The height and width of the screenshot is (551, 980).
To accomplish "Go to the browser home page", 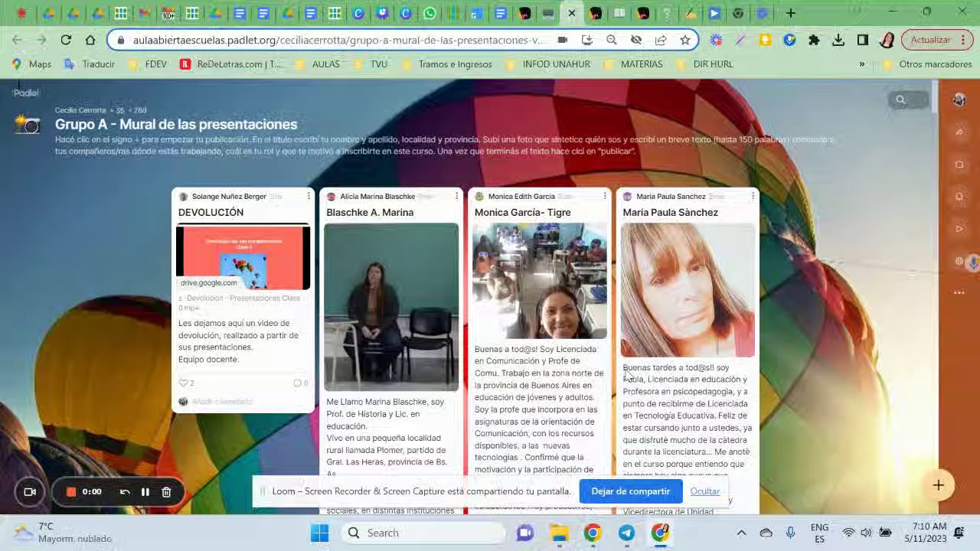I will [90, 40].
